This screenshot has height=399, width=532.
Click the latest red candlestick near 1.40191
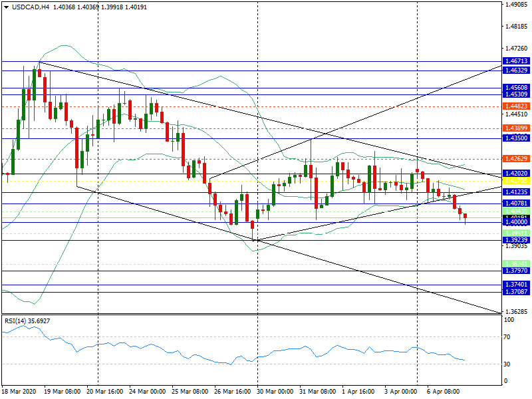pos(465,216)
